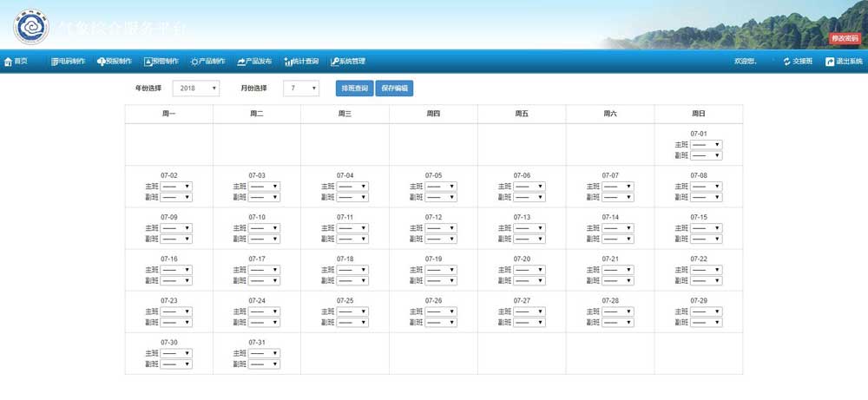Screen dimensions: 868x400
Task: Click the 产品发布 share icon
Action: (x=241, y=62)
